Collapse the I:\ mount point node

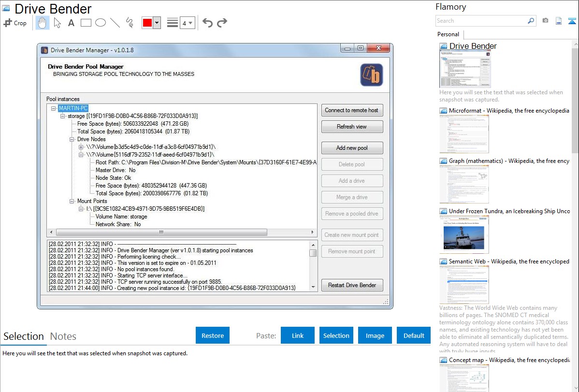point(81,209)
